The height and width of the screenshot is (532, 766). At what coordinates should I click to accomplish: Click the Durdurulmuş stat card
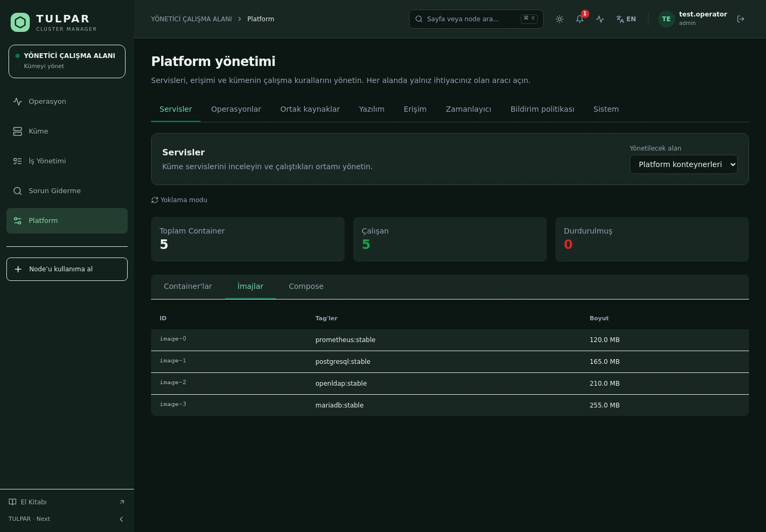click(652, 239)
